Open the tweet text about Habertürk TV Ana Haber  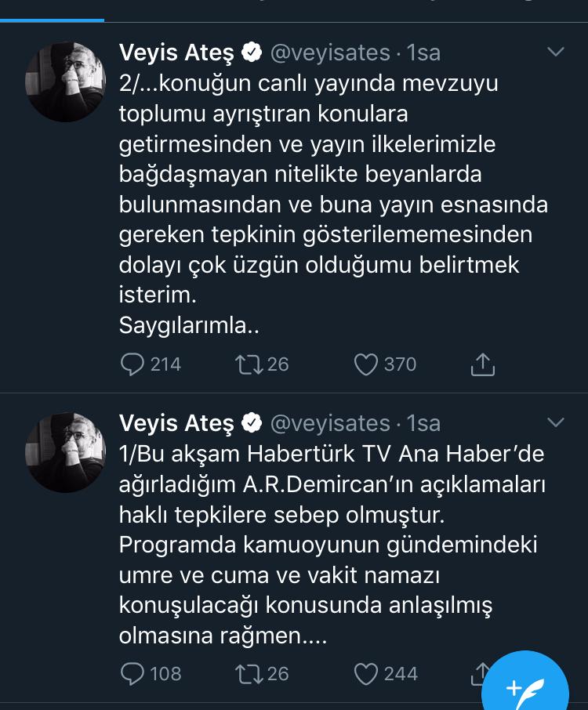tap(329, 545)
